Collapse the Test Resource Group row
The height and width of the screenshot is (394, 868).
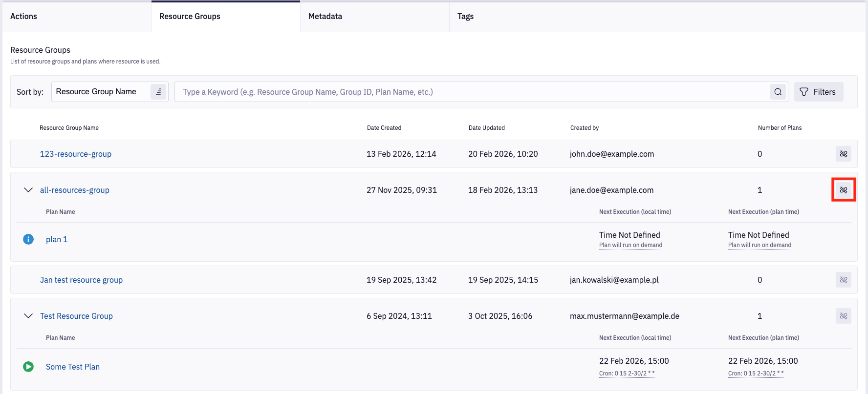pos(28,316)
